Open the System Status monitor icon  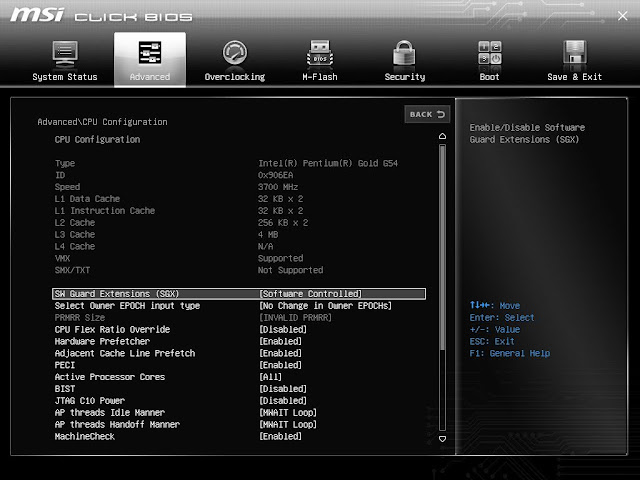[65, 54]
